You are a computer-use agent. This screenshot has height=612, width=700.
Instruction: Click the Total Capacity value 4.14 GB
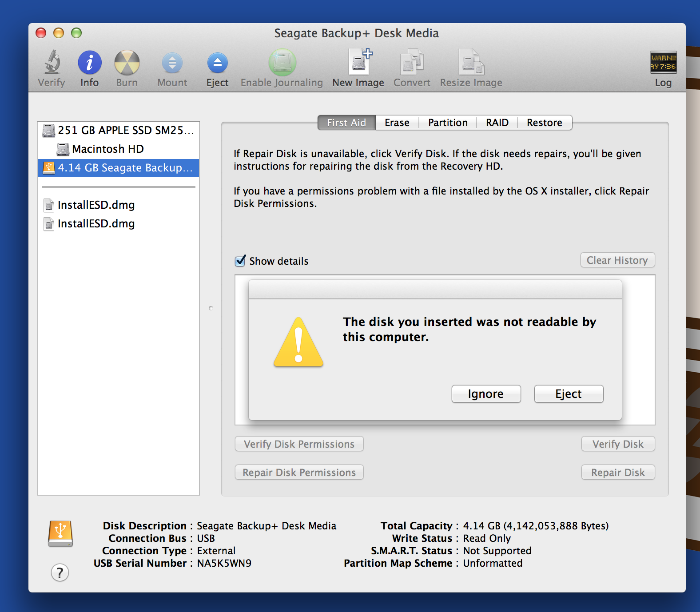click(x=536, y=526)
